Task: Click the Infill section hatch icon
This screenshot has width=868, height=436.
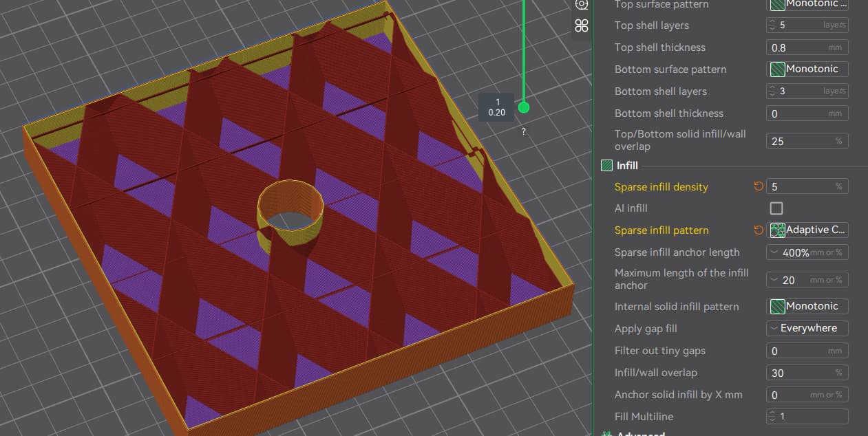Action: pos(606,166)
